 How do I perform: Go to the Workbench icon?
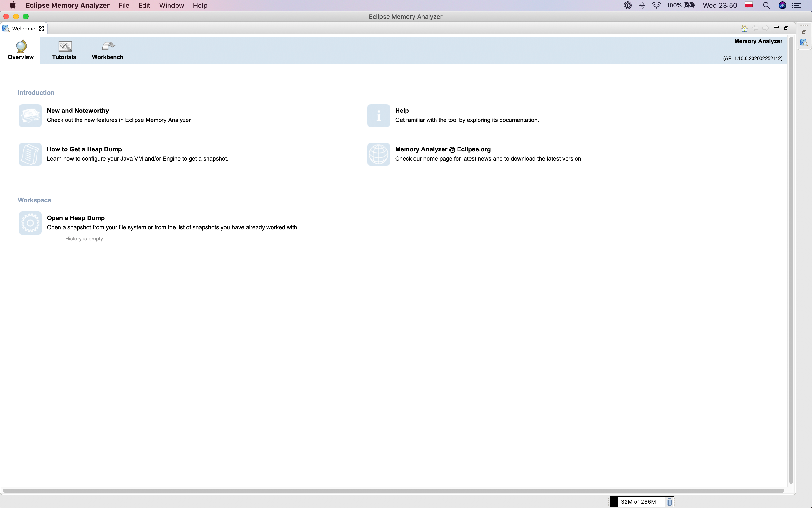coord(108,46)
